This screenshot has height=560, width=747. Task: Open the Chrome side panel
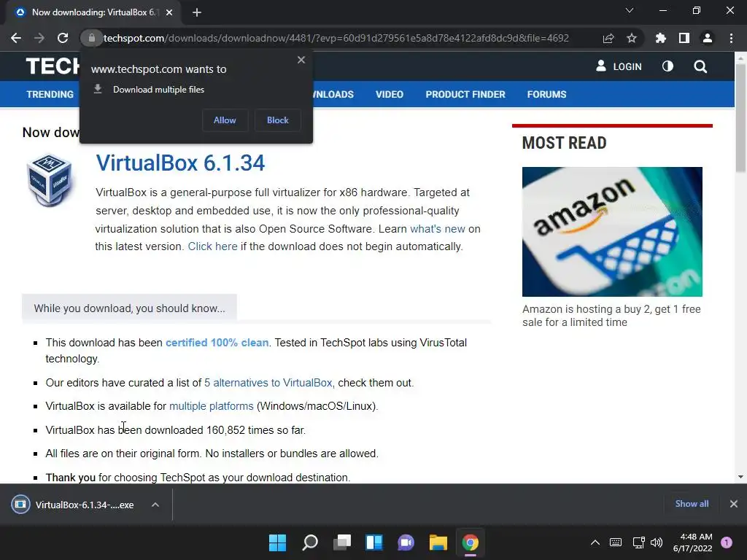684,38
